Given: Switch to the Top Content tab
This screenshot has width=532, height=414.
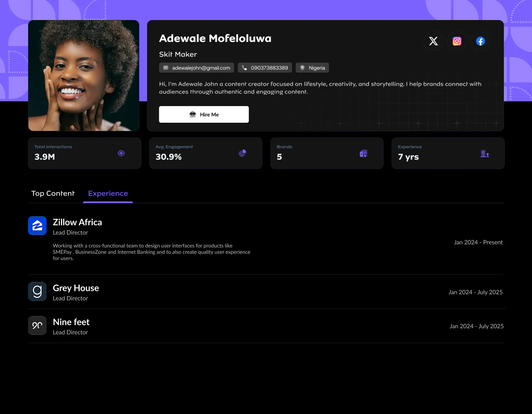Looking at the screenshot, I should 53,193.
